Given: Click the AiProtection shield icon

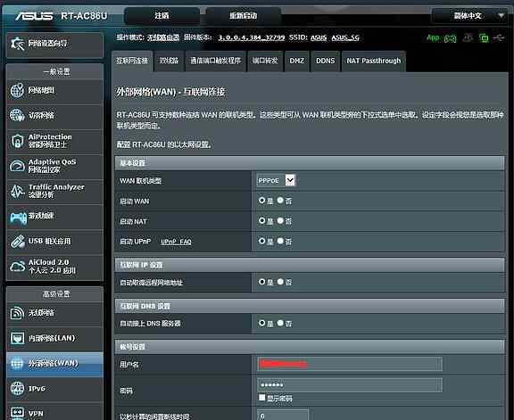Looking at the screenshot, I should pos(17,141).
